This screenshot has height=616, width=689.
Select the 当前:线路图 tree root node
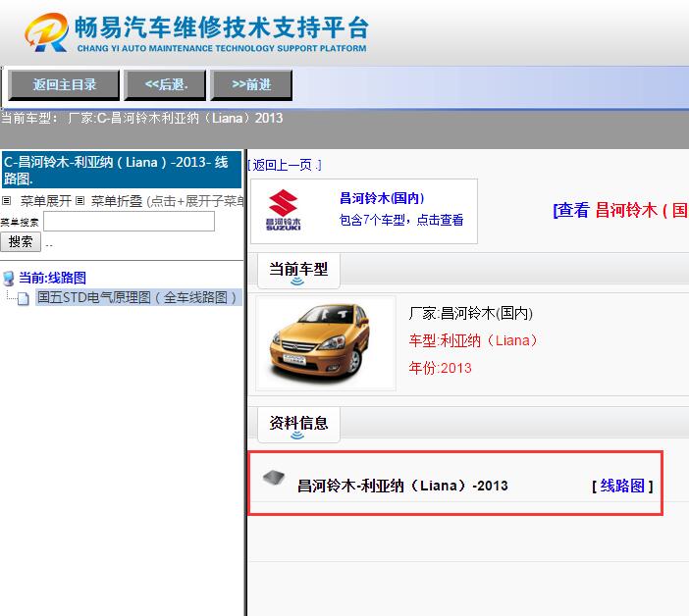pyautogui.click(x=52, y=278)
